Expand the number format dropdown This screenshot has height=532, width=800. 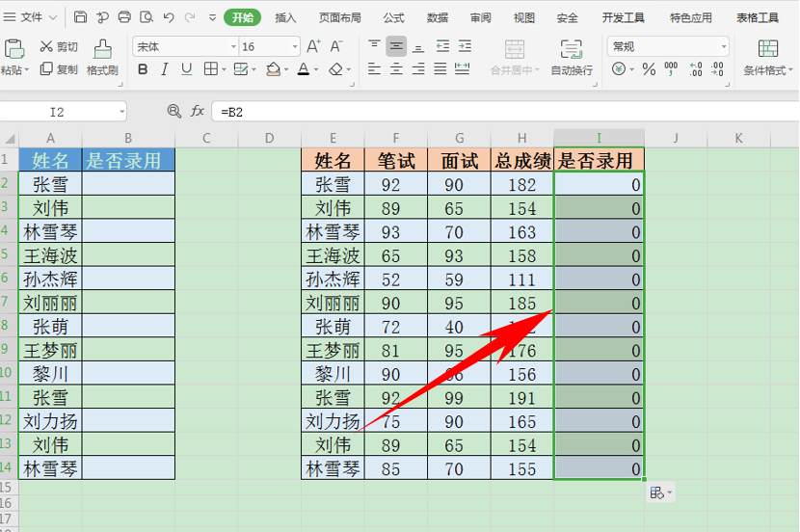[724, 47]
